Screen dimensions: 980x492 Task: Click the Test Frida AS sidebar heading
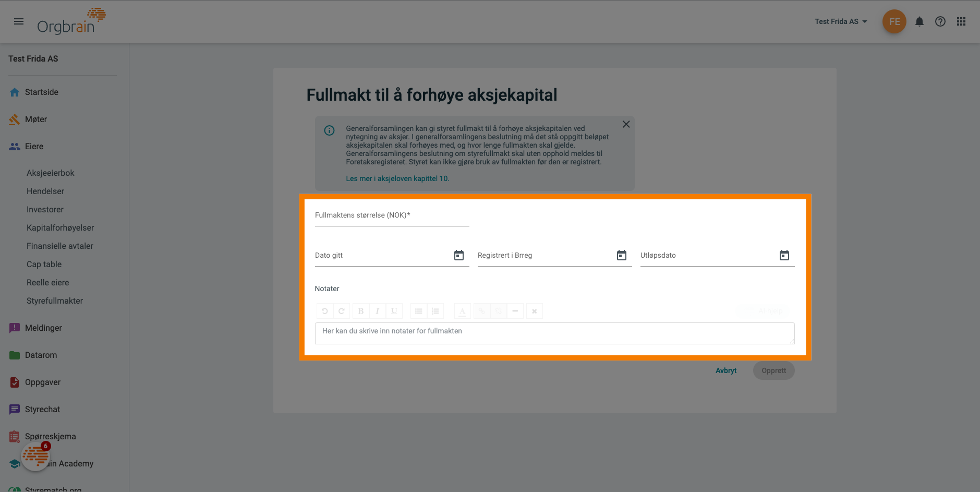coord(33,59)
